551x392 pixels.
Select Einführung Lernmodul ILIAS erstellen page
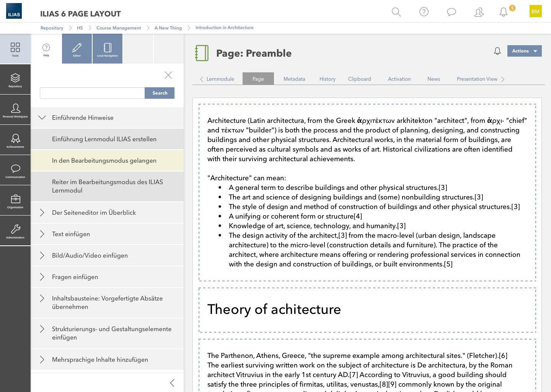(104, 139)
